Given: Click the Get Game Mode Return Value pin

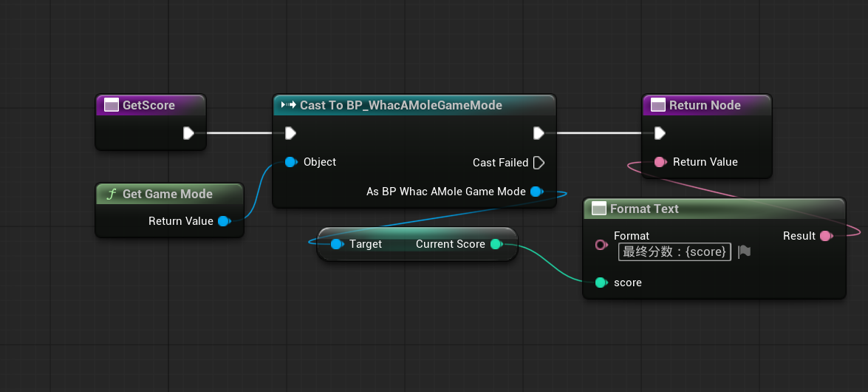Looking at the screenshot, I should click(x=224, y=221).
